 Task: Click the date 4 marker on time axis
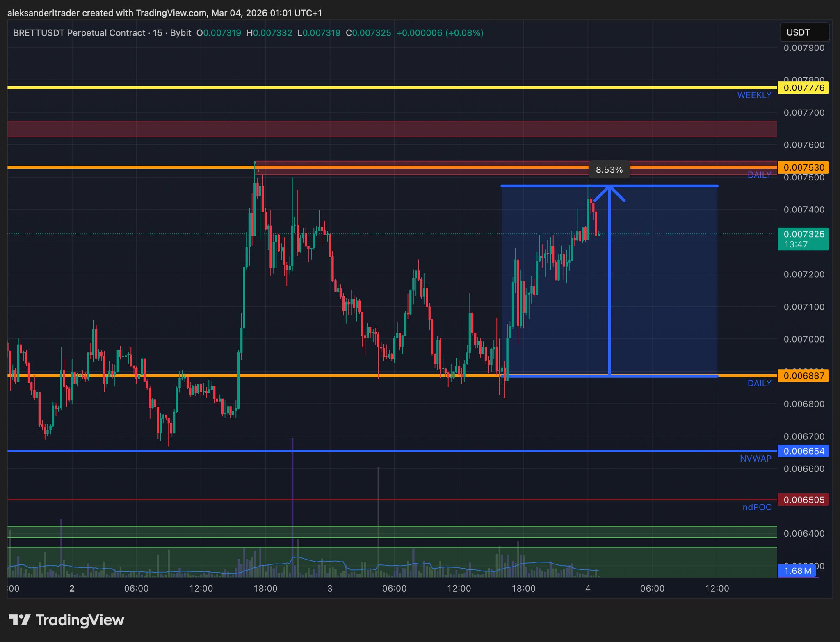tap(588, 589)
